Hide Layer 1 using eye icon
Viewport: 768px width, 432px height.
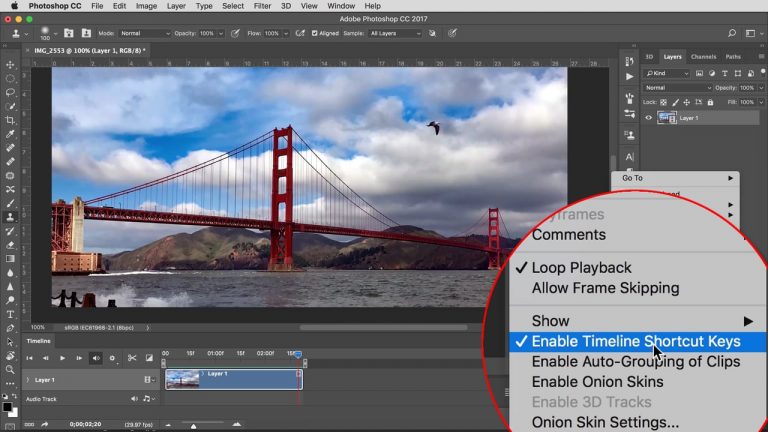click(648, 118)
